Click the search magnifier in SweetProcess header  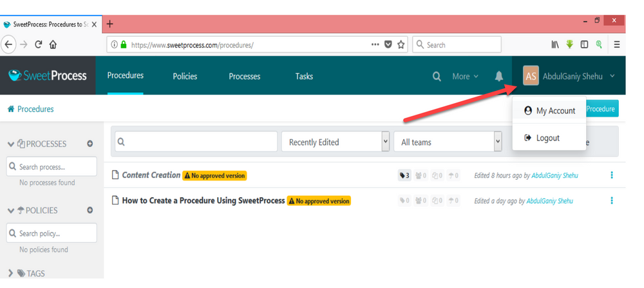(x=437, y=77)
